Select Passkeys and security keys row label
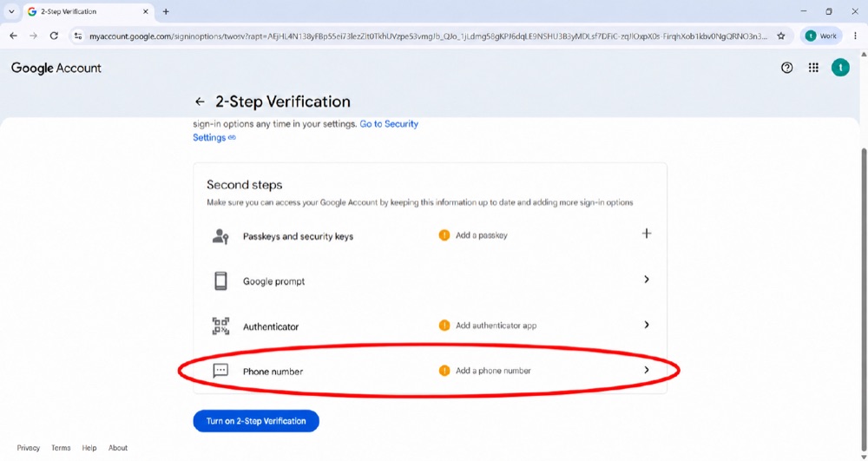868x461 pixels. pos(298,236)
